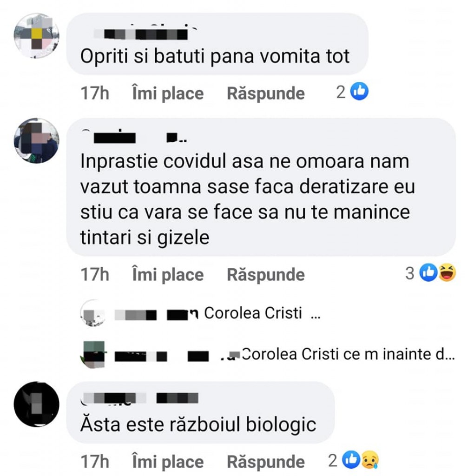Click Răspunde under the covidul comment
467x476 pixels.
266,274
